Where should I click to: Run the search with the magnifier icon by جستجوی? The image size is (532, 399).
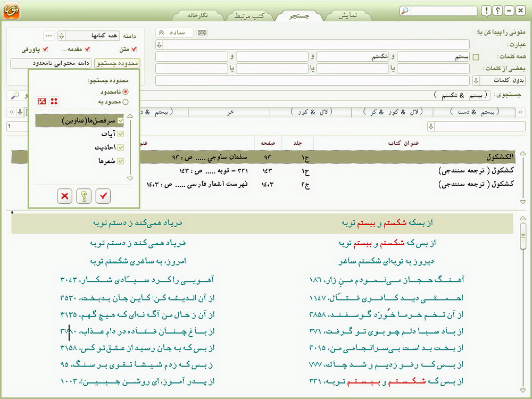(15, 95)
